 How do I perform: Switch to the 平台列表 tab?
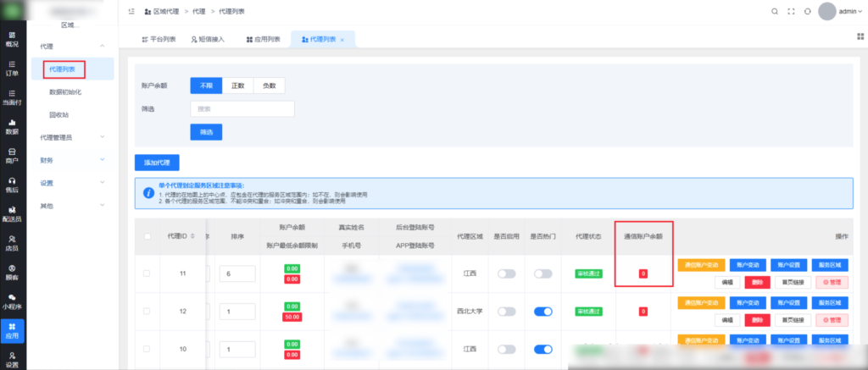pyautogui.click(x=159, y=39)
